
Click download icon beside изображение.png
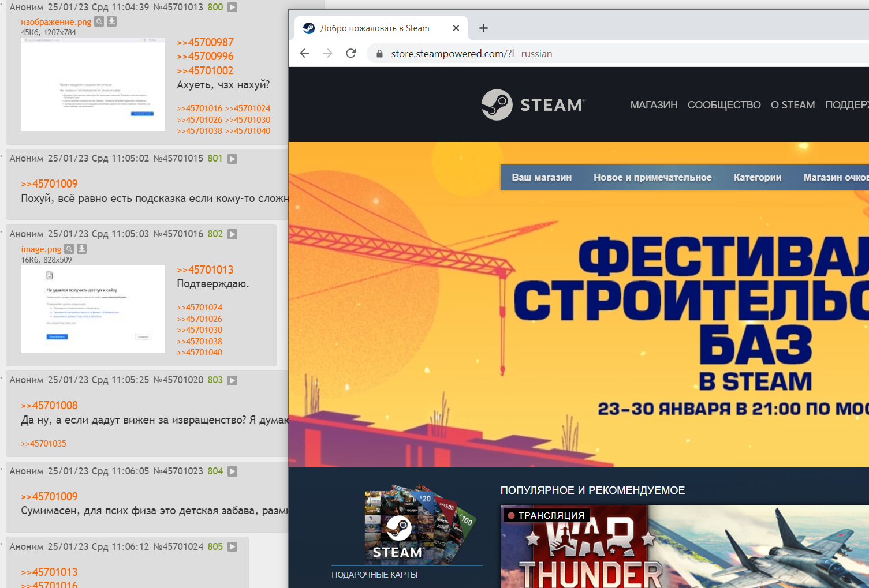pos(112,21)
